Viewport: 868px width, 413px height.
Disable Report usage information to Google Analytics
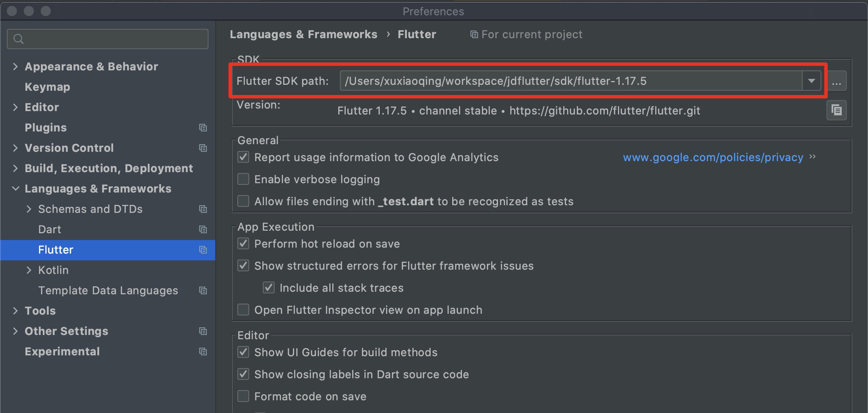tap(243, 157)
